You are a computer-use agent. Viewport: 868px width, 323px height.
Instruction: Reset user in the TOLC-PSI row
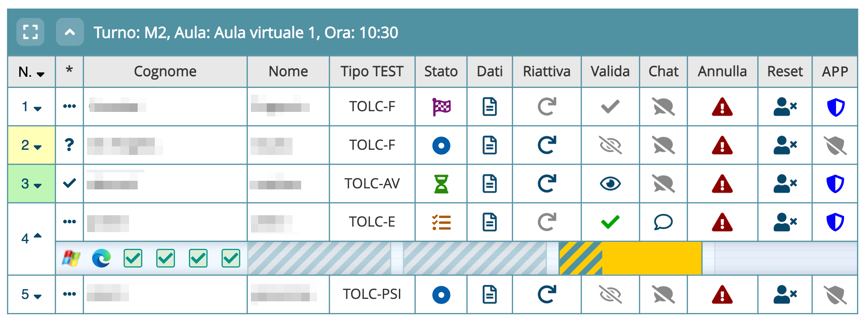click(x=785, y=295)
